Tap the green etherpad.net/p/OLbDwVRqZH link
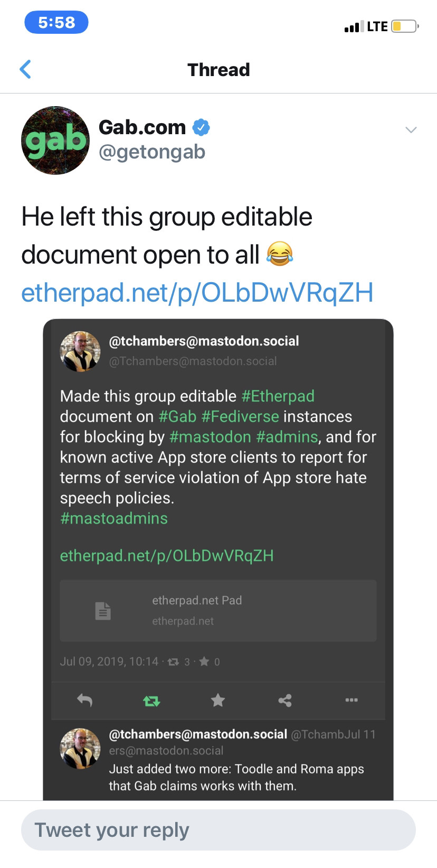Viewport: 437px width, 868px height. point(167,556)
